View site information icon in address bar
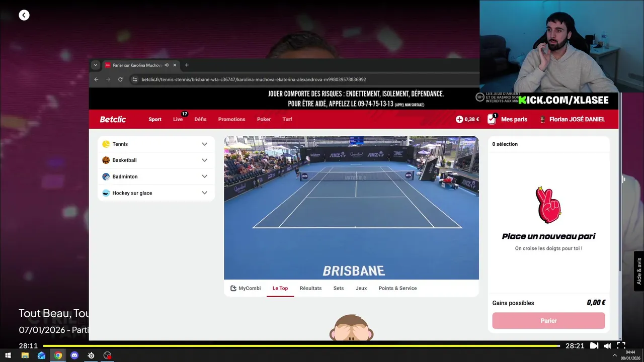 click(x=134, y=79)
